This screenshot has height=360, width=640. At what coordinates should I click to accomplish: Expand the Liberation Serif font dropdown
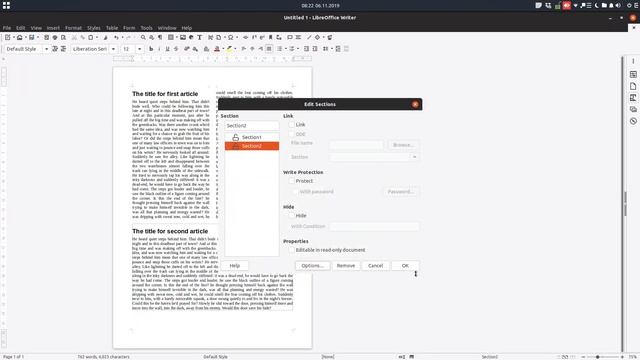[113, 49]
